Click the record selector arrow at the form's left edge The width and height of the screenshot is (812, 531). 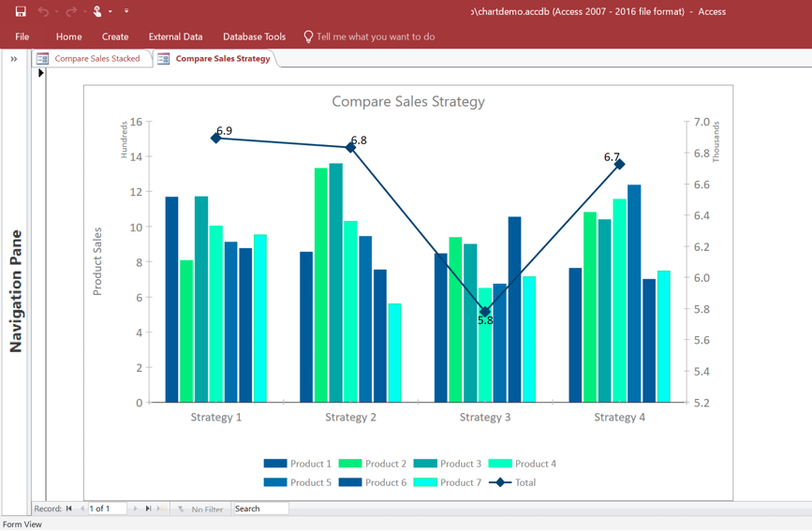point(41,73)
